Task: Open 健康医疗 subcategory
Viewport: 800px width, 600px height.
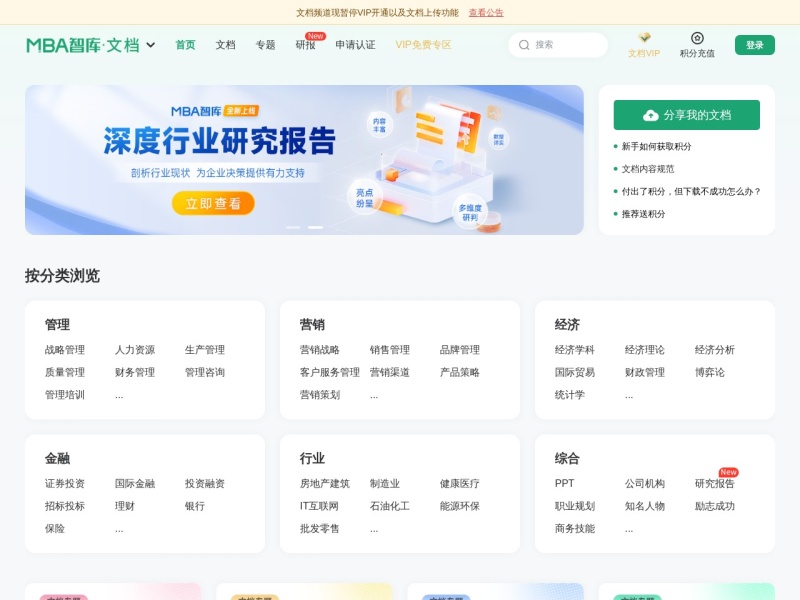Action: tap(459, 483)
